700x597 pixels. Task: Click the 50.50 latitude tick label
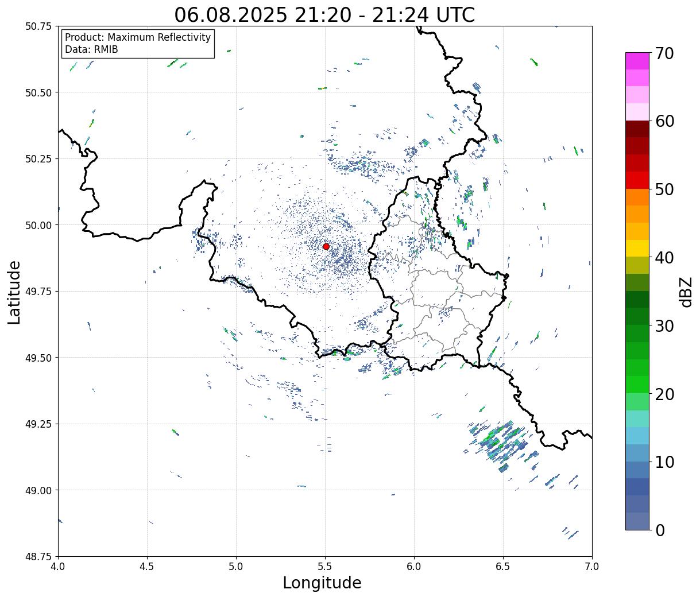click(x=38, y=92)
